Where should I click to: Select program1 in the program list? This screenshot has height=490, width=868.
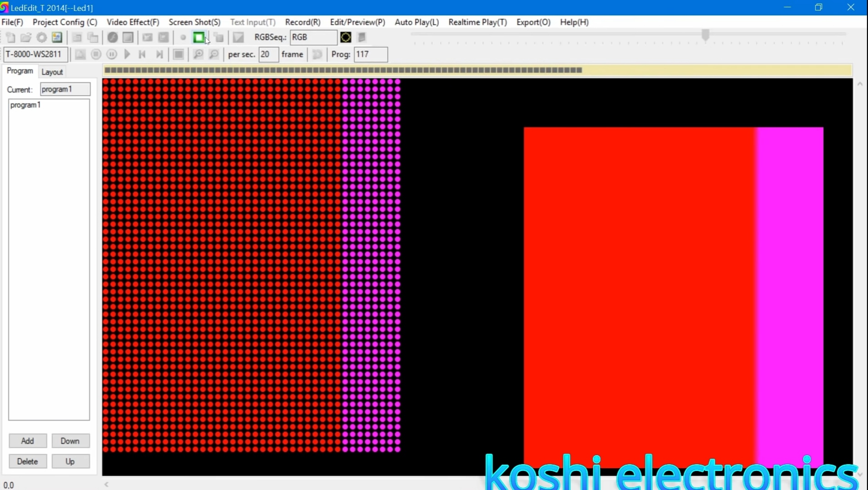pyautogui.click(x=25, y=105)
